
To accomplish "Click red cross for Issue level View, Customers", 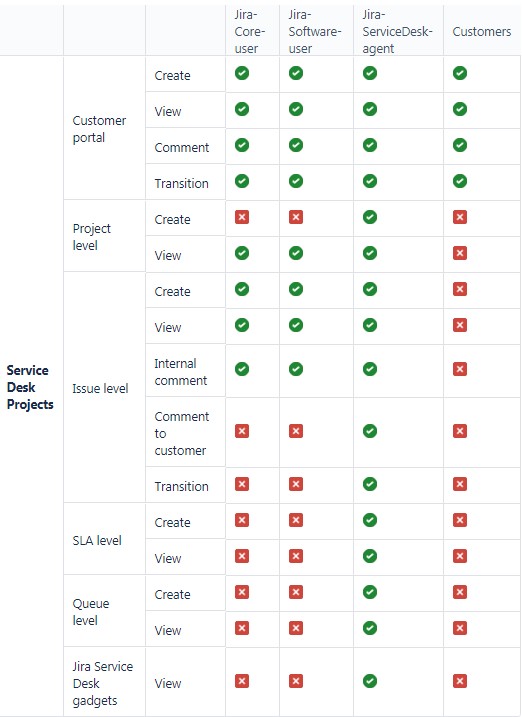I will (x=460, y=325).
